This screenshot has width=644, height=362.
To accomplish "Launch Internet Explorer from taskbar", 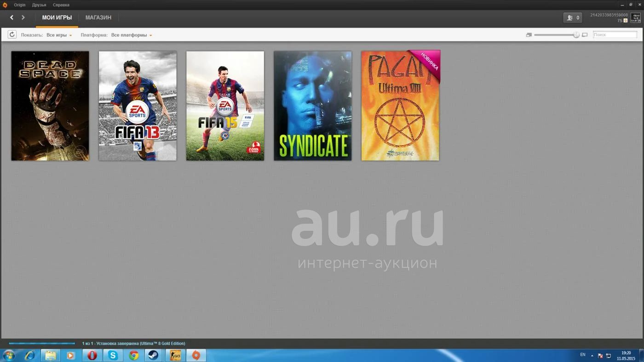I will pyautogui.click(x=29, y=355).
